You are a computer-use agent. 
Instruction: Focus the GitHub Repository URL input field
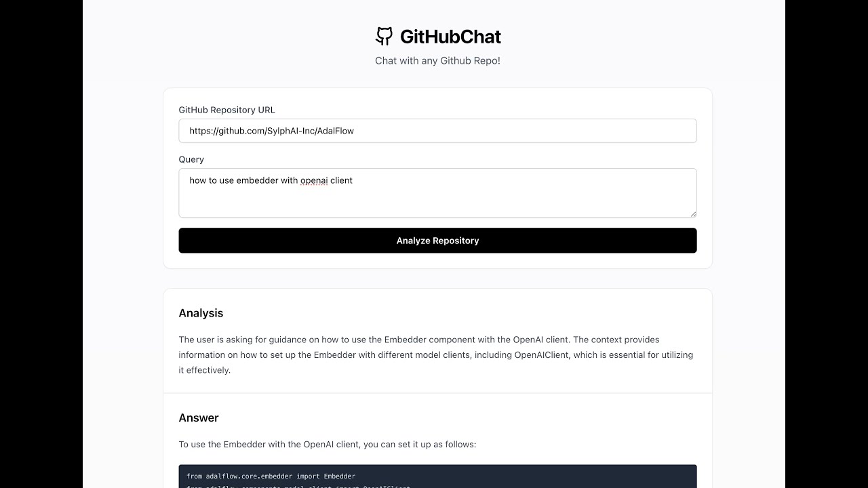pos(437,131)
